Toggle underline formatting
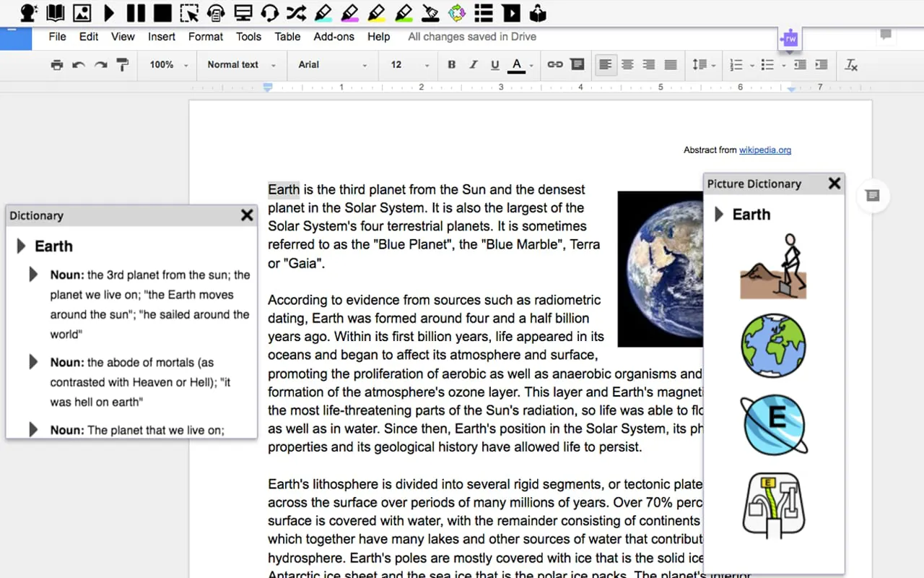 tap(494, 64)
